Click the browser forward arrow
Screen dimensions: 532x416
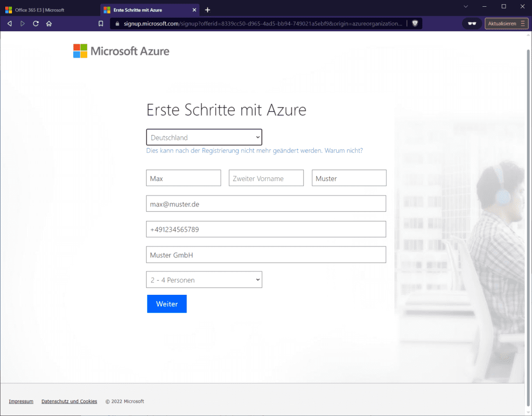[22, 23]
